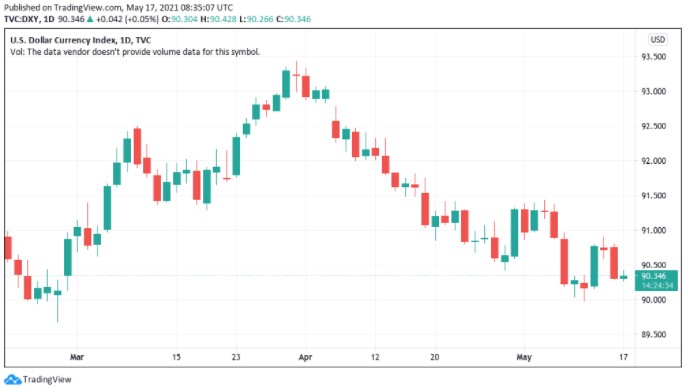Click the green up-arrow change indicator
The image size is (686, 390).
coord(90,19)
